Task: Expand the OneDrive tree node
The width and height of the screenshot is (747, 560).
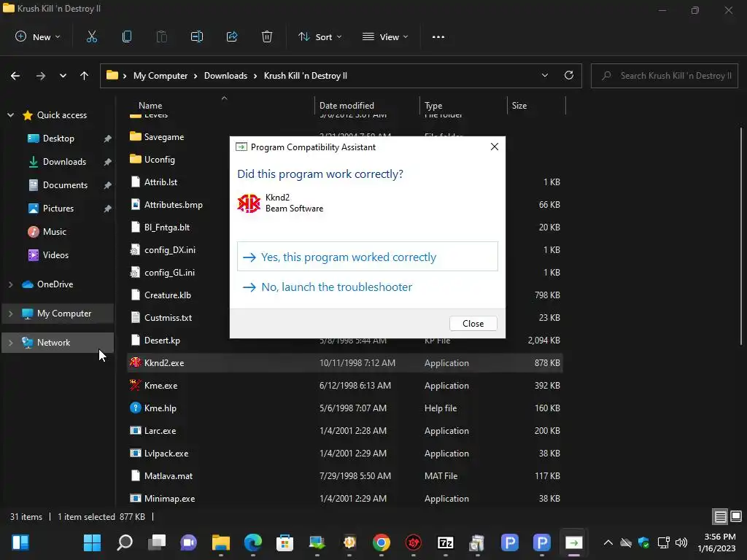Action: 10,284
